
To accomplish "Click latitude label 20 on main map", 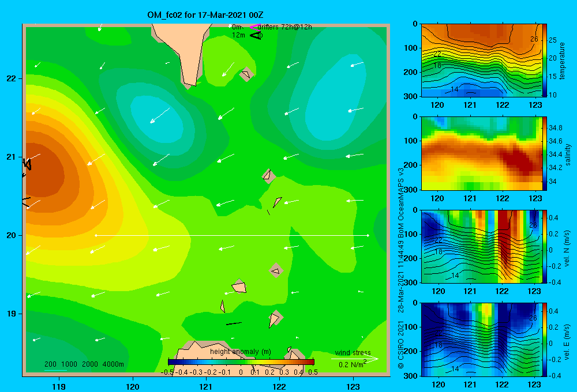I will pos(11,235).
